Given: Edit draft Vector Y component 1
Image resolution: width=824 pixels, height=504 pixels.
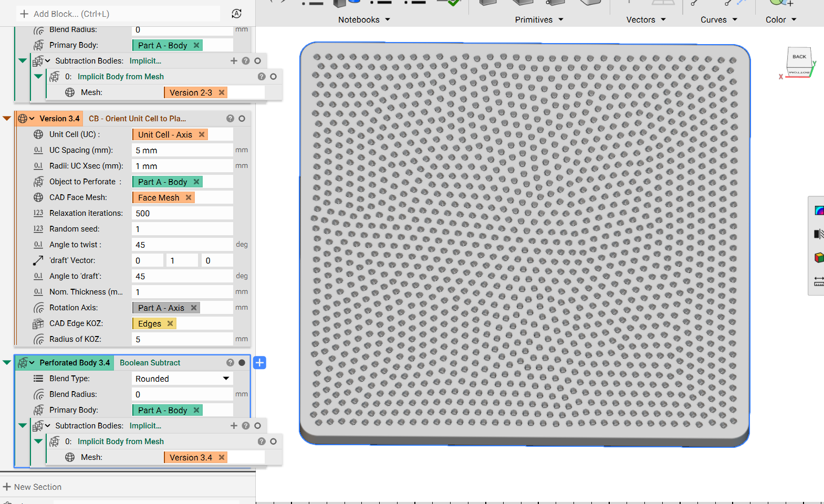Looking at the screenshot, I should (x=182, y=260).
